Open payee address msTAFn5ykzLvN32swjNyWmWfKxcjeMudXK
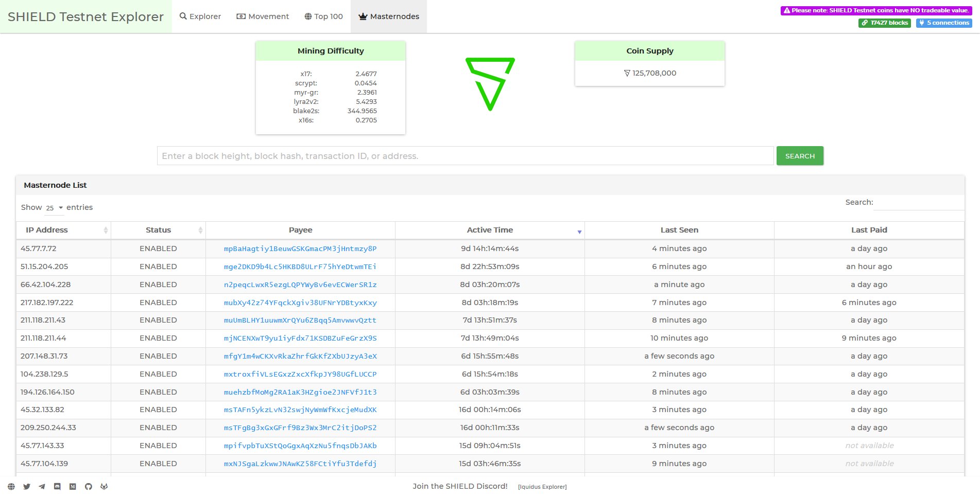The width and height of the screenshot is (980, 497). (x=300, y=410)
